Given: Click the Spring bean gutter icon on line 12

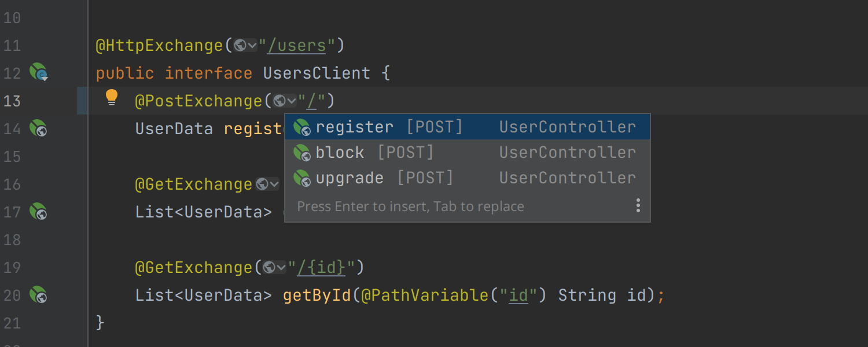Looking at the screenshot, I should pyautogui.click(x=39, y=72).
